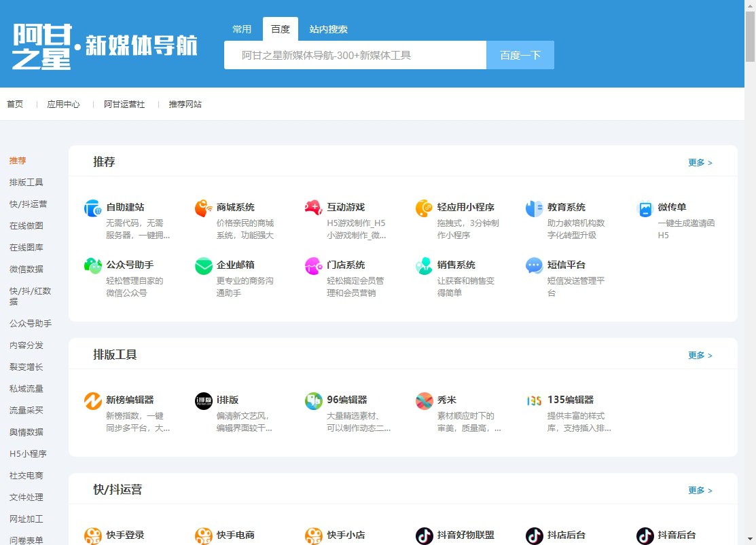
Task: Select the 百度 search tab
Action: point(280,29)
